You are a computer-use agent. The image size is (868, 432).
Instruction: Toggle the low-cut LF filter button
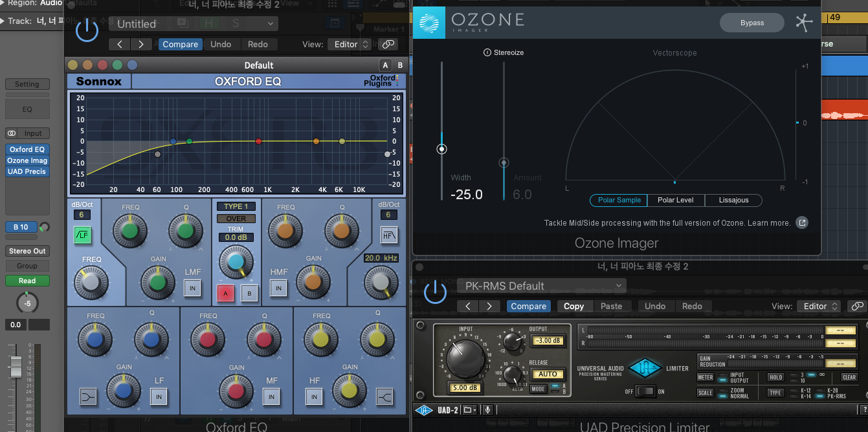tap(82, 234)
